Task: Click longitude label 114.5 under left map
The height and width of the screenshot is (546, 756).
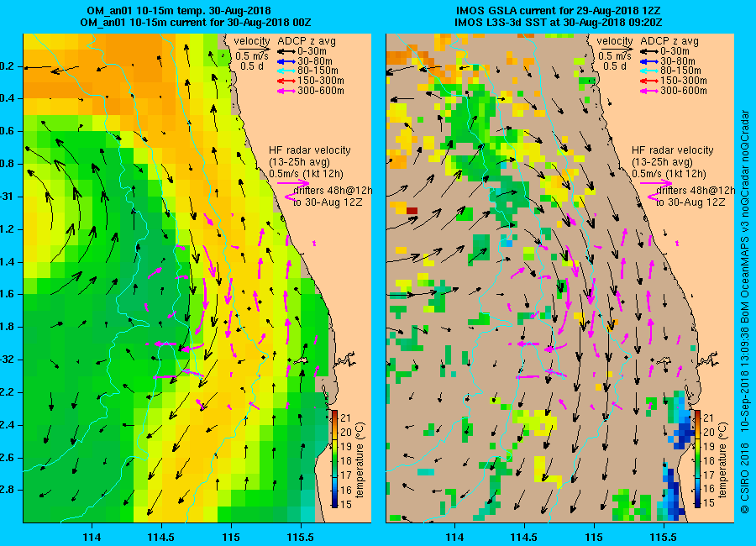Action: coord(161,537)
